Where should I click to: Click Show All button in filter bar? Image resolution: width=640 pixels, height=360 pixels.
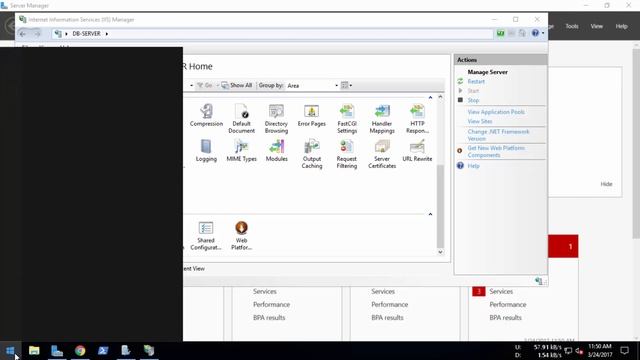(237, 85)
